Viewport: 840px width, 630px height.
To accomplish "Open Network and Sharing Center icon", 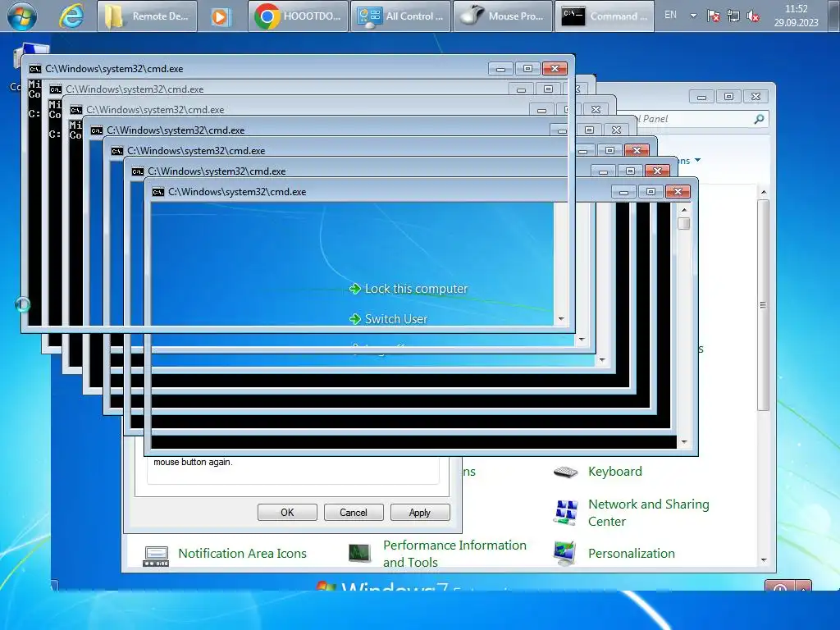I will [566, 513].
